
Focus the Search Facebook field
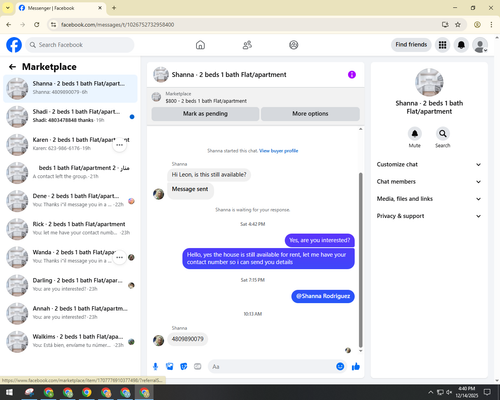pos(80,45)
